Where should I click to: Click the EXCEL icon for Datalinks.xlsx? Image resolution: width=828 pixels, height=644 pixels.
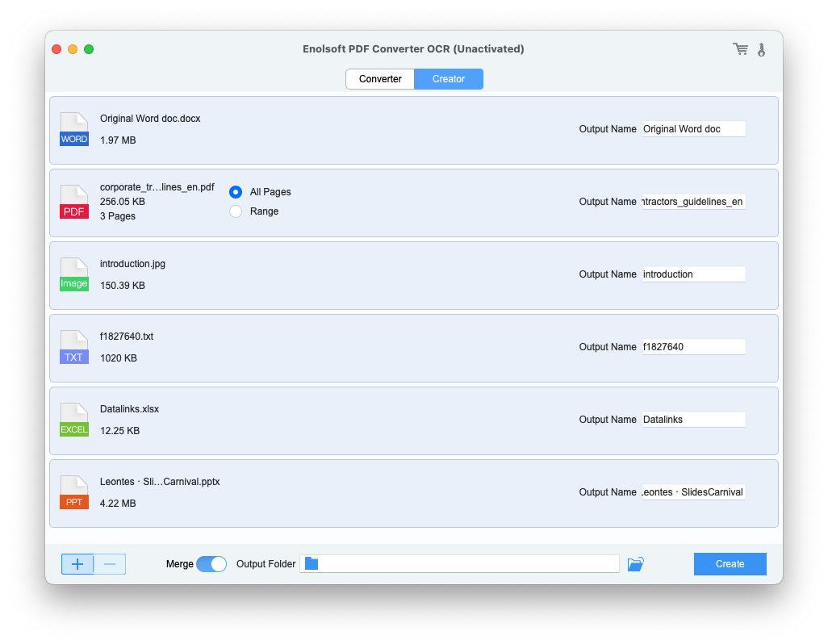point(74,420)
